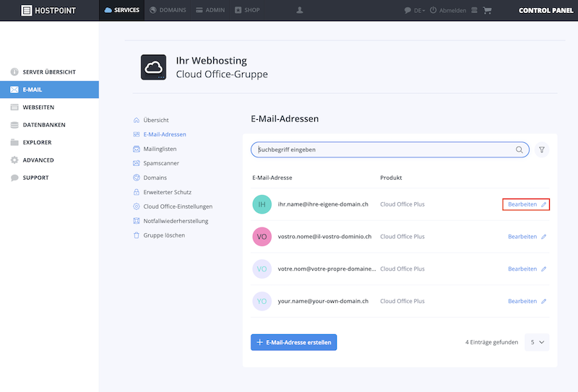Click the filter funnel icon
The width and height of the screenshot is (578, 392).
(x=541, y=149)
